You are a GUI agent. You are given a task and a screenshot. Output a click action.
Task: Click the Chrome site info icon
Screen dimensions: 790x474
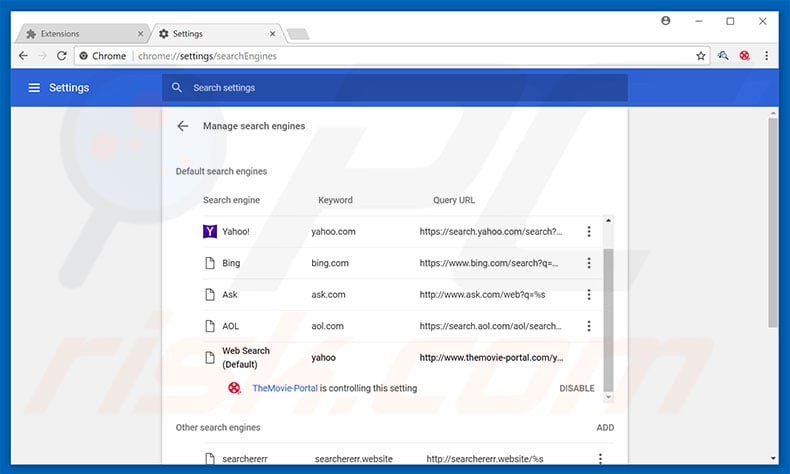point(84,56)
